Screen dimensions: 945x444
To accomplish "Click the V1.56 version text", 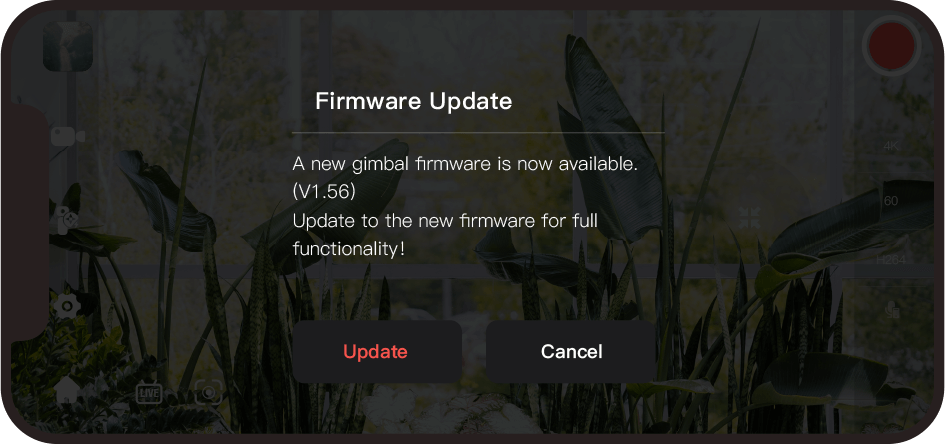I will 324,192.
